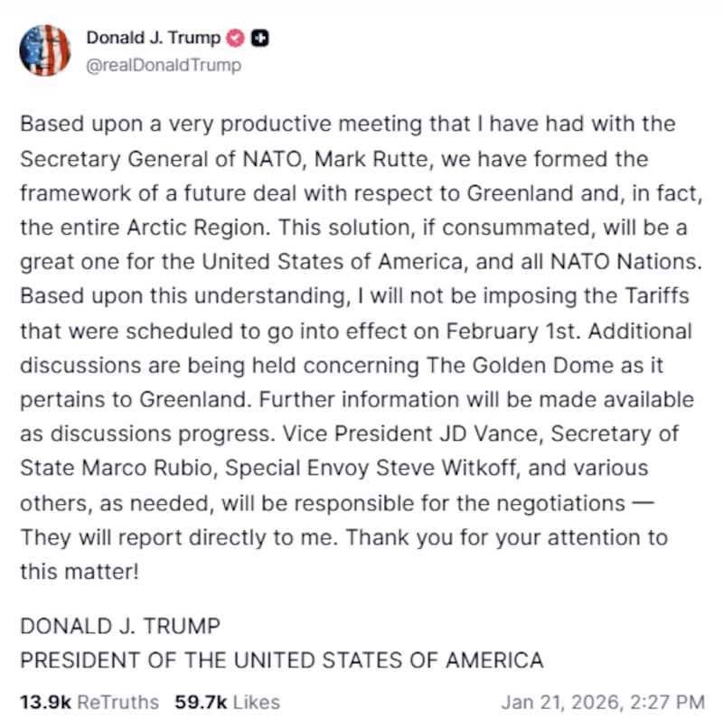Click the black Truth+ plus badge
Screen dimensions: 723x728
click(258, 37)
